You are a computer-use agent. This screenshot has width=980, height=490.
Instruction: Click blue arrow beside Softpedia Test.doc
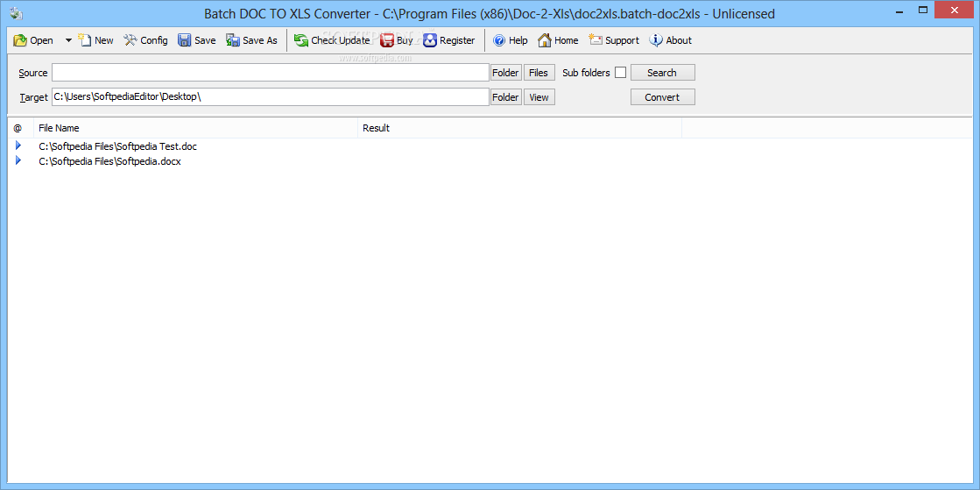pos(18,146)
